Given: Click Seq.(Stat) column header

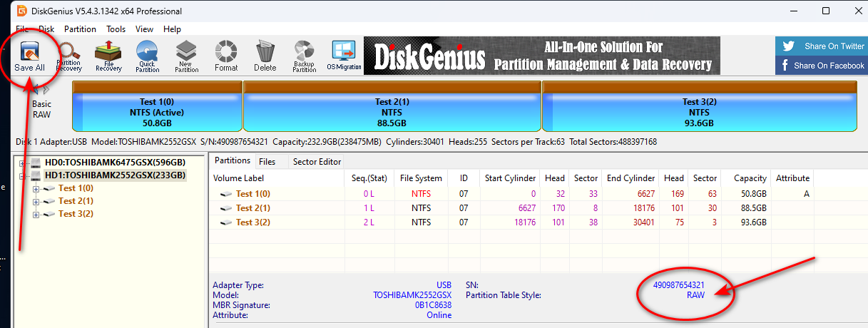Looking at the screenshot, I should coord(368,178).
